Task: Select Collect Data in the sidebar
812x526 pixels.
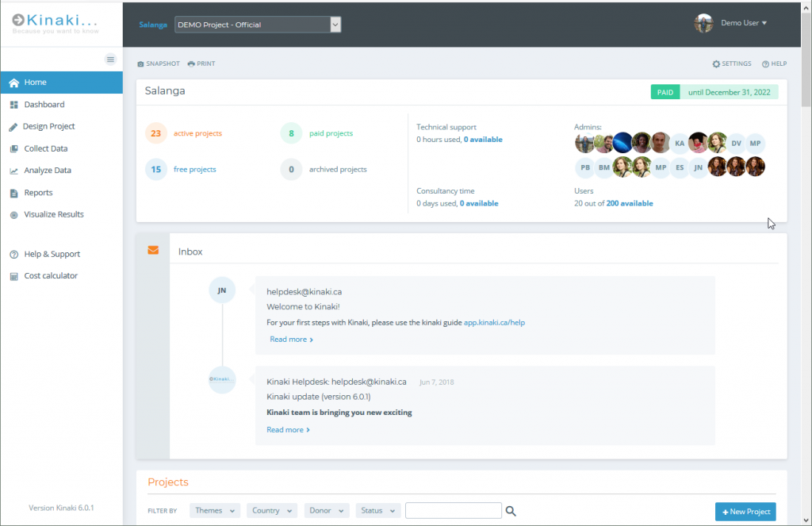Action: tap(62, 148)
